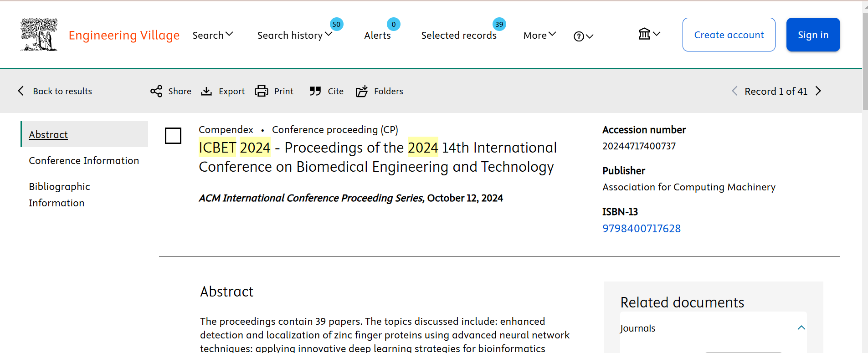This screenshot has height=353, width=868.
Task: Select the Abstract sidebar tab
Action: tap(84, 134)
